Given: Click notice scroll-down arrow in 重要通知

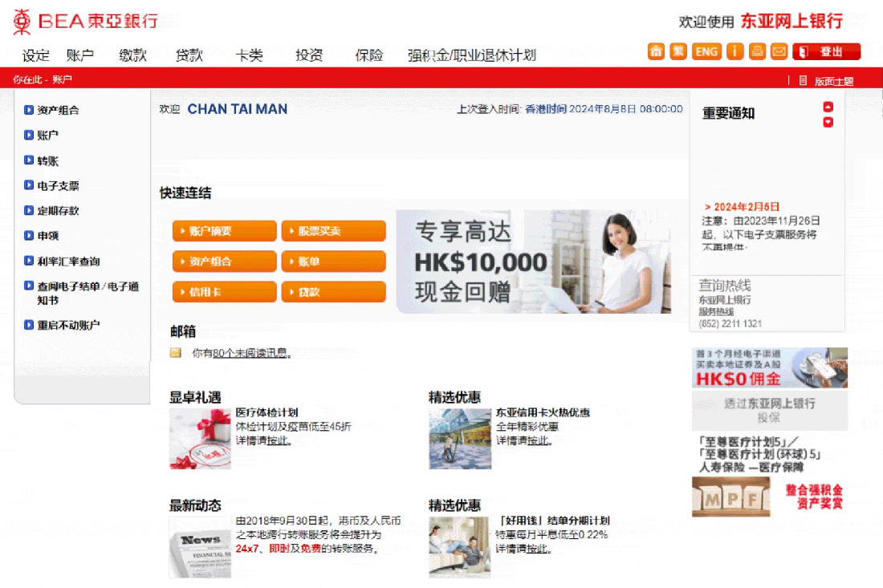Looking at the screenshot, I should click(828, 122).
